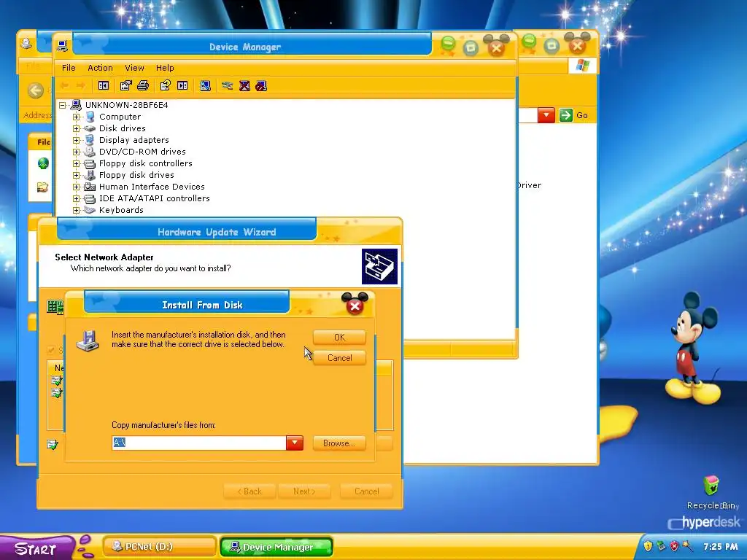
Task: Click the 7:25 PM taskbar clock
Action: pyautogui.click(x=720, y=547)
